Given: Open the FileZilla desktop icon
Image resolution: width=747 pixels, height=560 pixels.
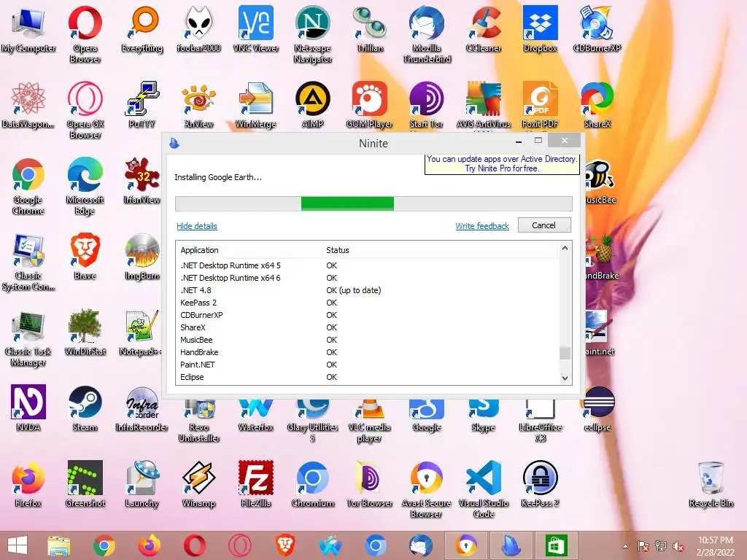Looking at the screenshot, I should click(256, 484).
